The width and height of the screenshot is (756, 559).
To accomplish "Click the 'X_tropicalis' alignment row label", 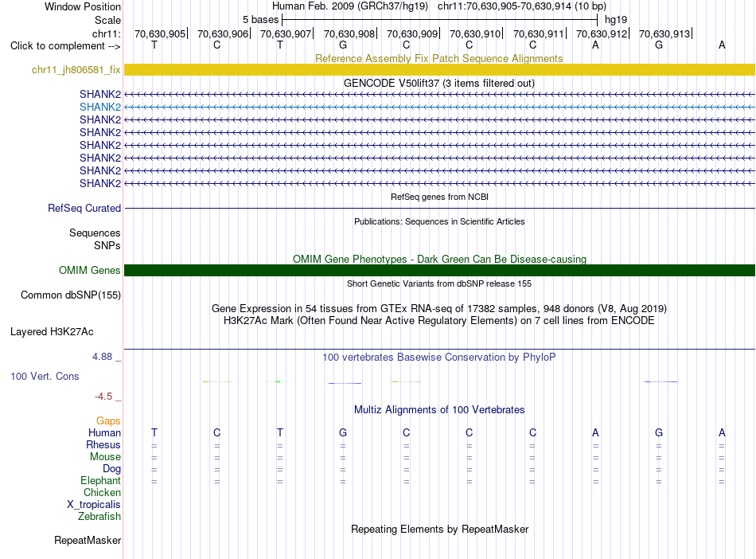I will coord(94,505).
